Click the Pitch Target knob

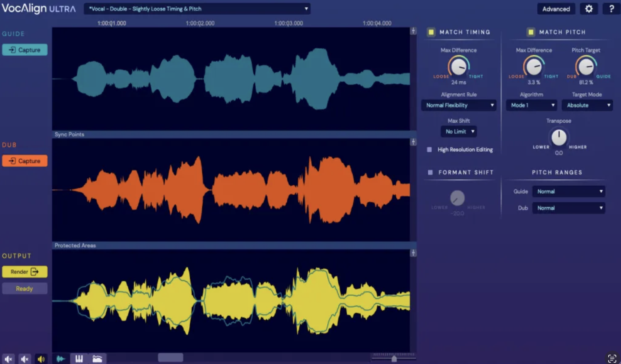tap(586, 67)
